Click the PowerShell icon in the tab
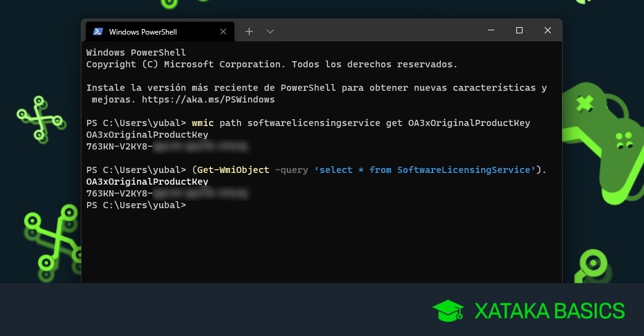 pos(98,31)
